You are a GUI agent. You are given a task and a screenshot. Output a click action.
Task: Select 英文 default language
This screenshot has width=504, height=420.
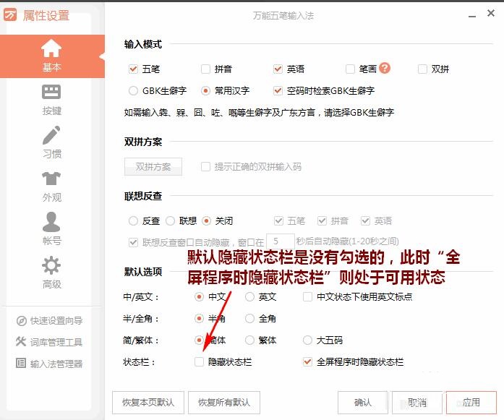[x=249, y=296]
